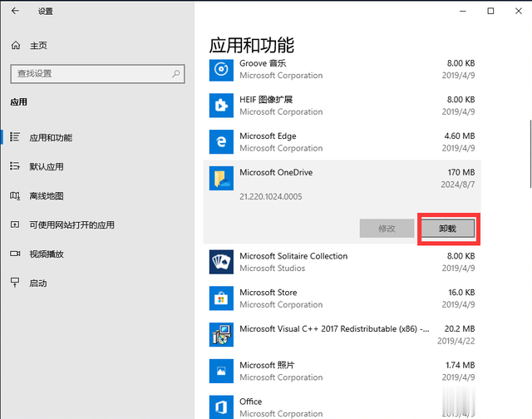
Task: Go to 主页 home
Action: 38,46
